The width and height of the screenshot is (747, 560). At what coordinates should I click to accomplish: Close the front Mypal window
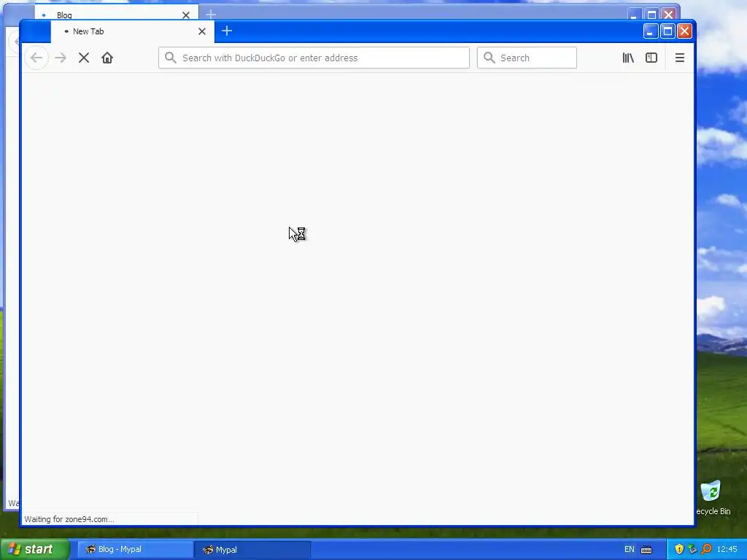[684, 31]
